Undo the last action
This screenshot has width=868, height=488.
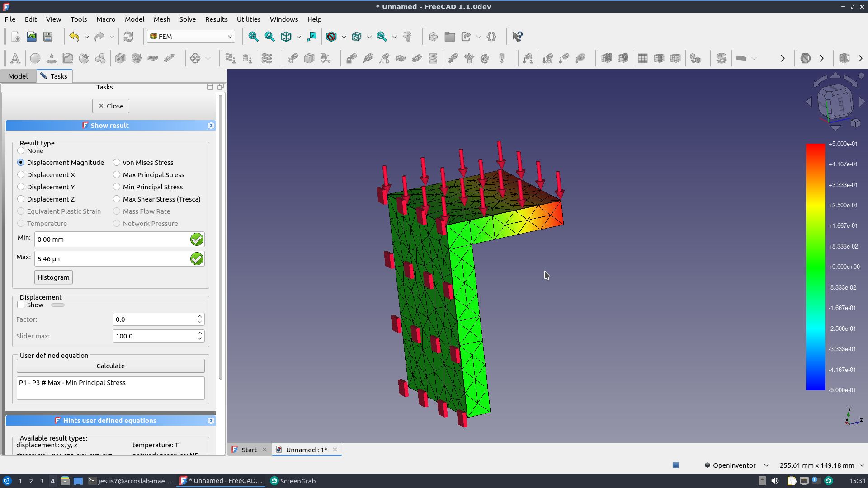click(75, 37)
